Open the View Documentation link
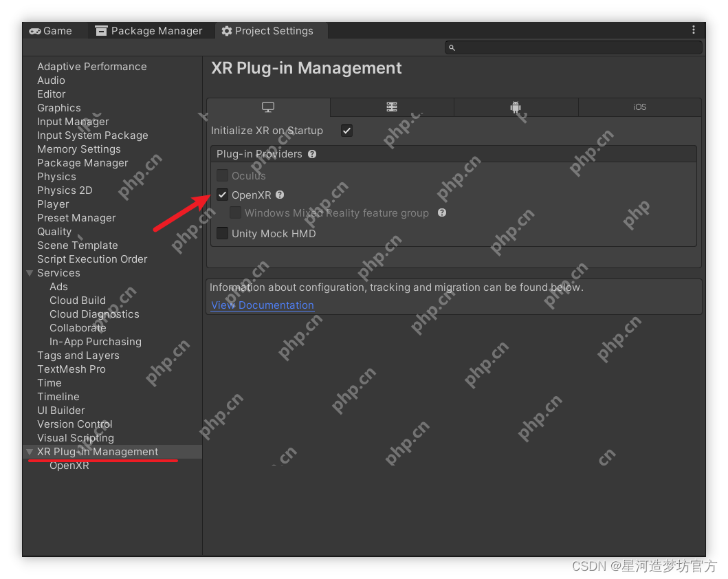 pyautogui.click(x=262, y=305)
